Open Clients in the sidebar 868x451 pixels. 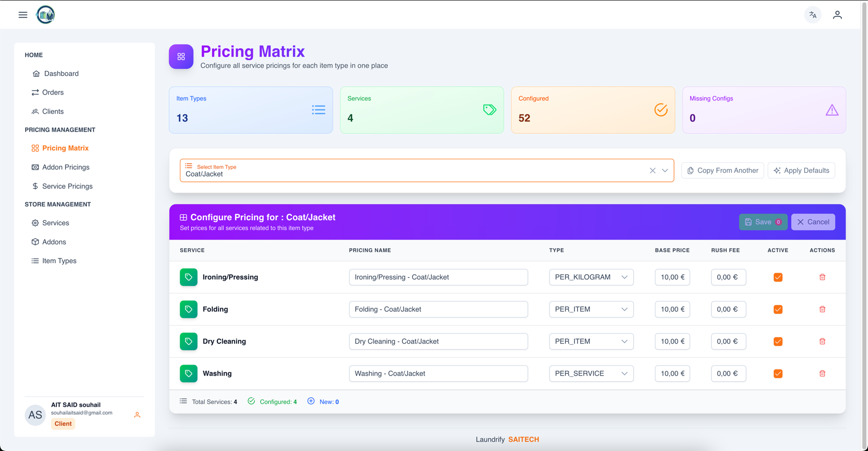pyautogui.click(x=48, y=111)
